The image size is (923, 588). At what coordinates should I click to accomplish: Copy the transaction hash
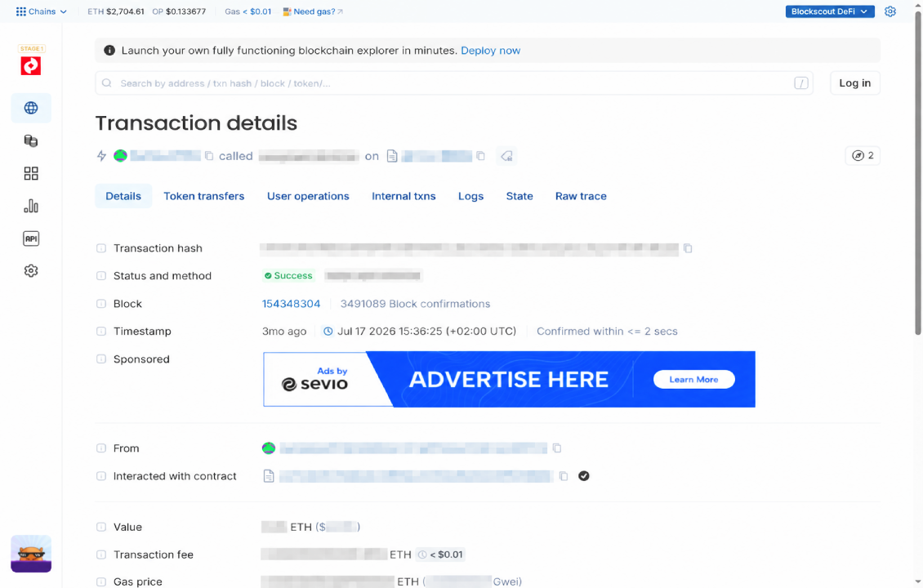(x=688, y=248)
